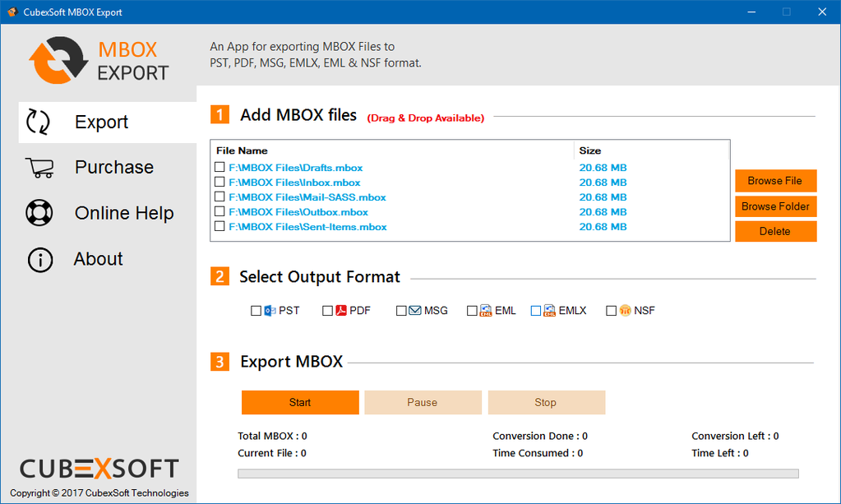
Task: Click the CubexSoft footer logo
Action: tap(99, 469)
